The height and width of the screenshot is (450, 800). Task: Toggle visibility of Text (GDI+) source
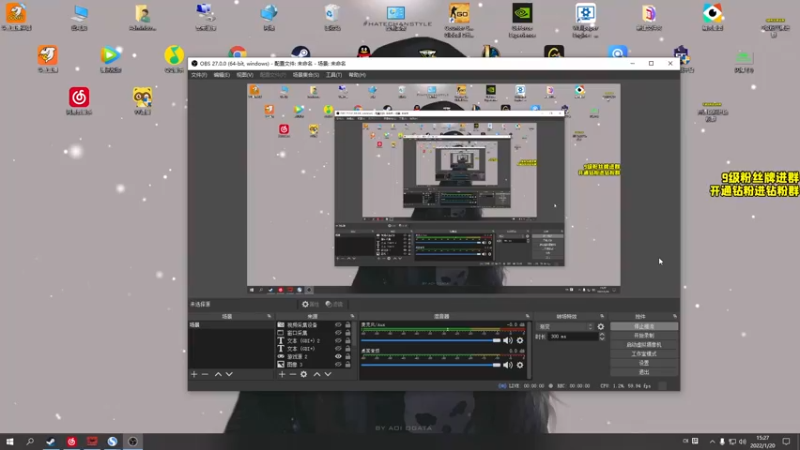[x=338, y=348]
